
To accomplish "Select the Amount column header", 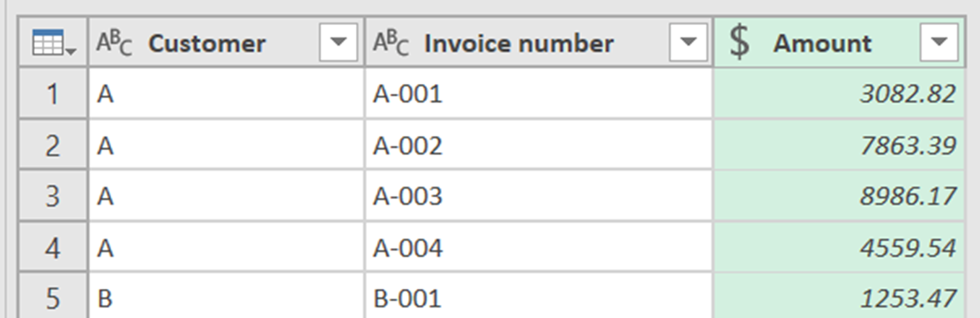I will pyautogui.click(x=822, y=43).
